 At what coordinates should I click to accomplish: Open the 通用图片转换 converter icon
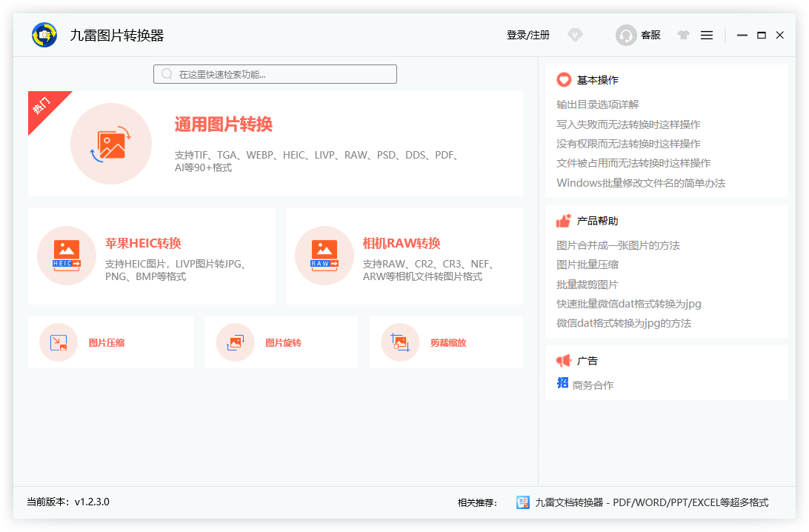pos(111,144)
